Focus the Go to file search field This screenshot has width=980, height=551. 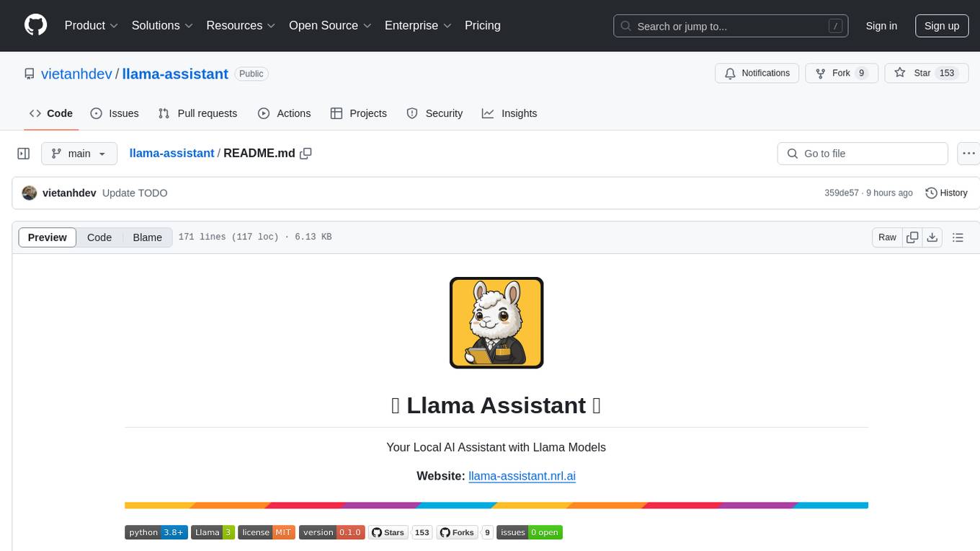click(x=863, y=154)
